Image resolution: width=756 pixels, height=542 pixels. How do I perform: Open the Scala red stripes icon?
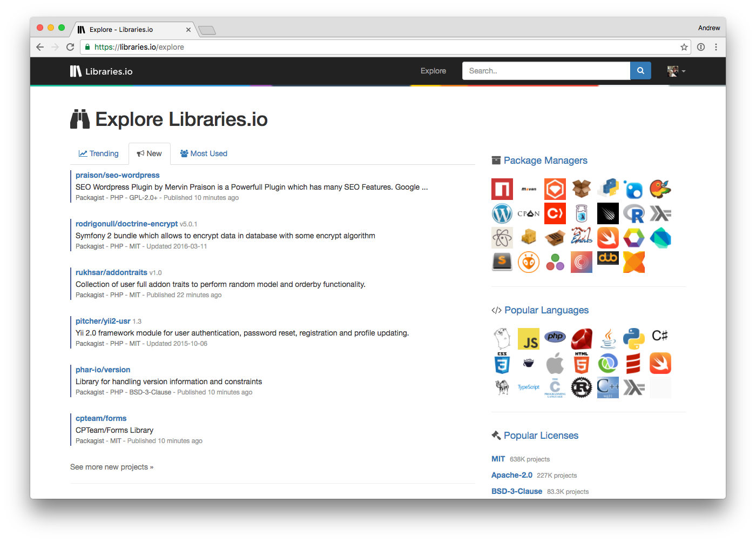(x=634, y=363)
